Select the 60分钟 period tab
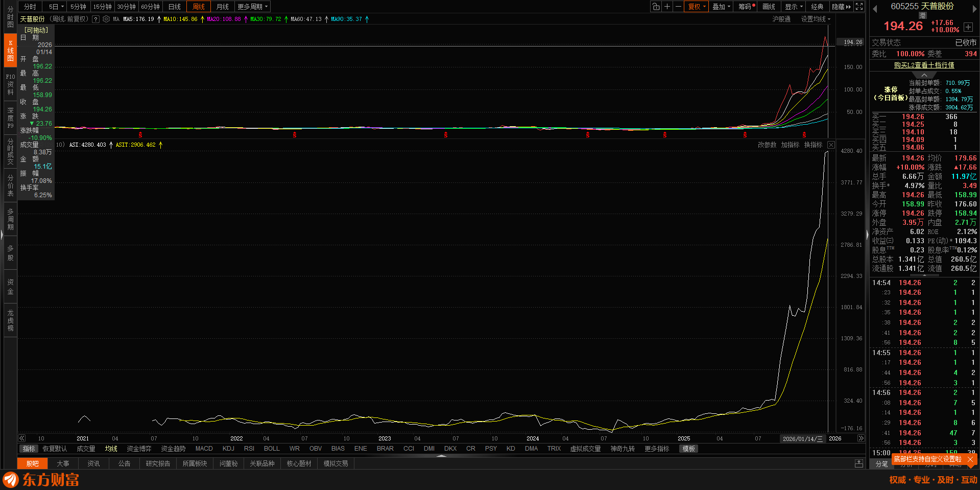The image size is (980, 490). click(150, 7)
